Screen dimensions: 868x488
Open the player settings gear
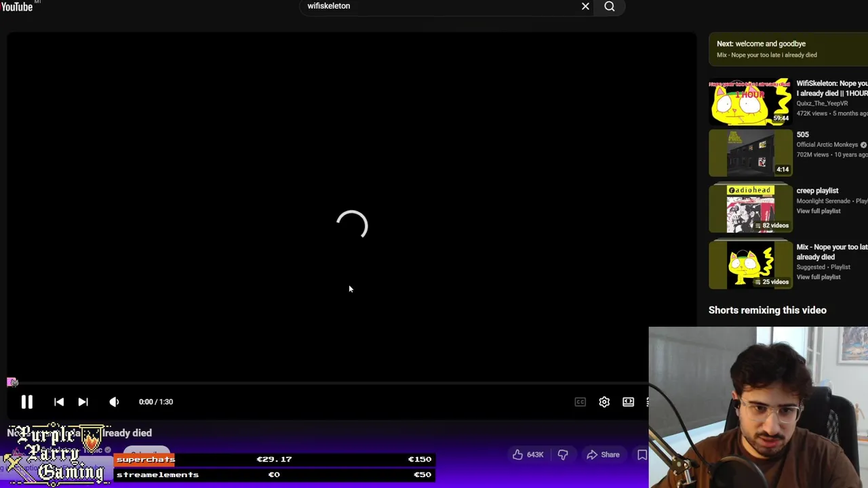pos(604,402)
